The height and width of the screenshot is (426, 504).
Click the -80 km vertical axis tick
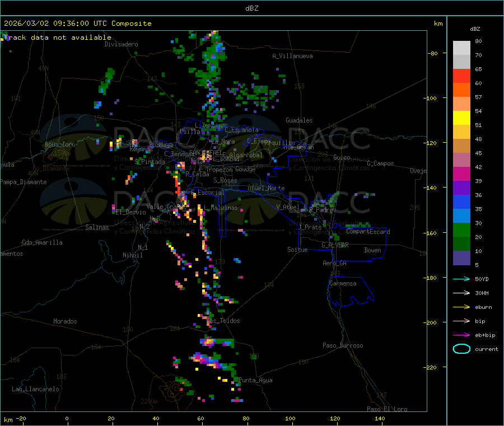[432, 53]
